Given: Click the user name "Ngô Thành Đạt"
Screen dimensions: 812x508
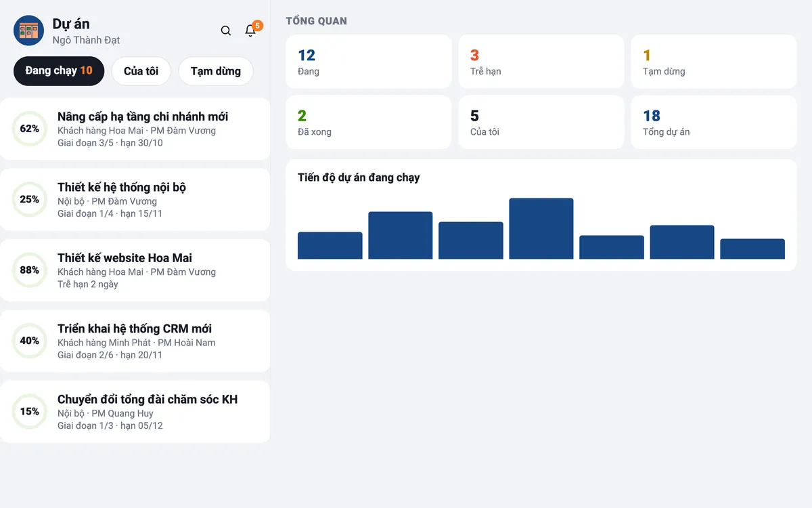Looking at the screenshot, I should [x=87, y=40].
